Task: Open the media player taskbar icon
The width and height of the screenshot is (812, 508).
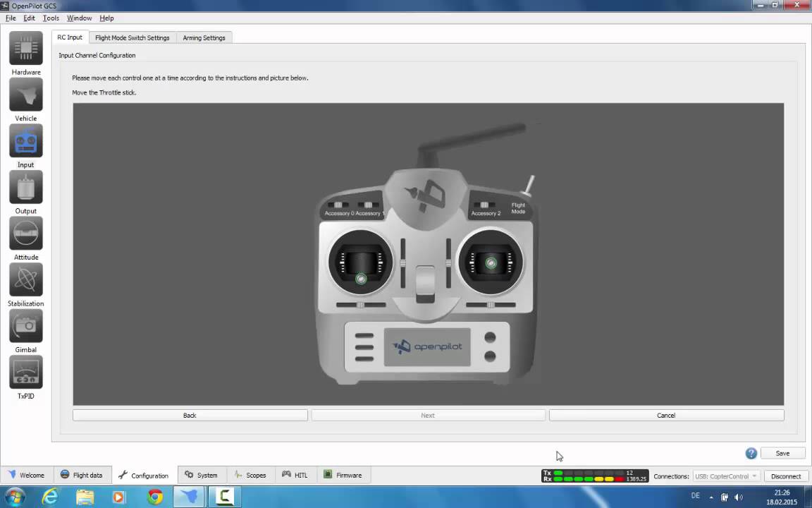Action: tap(120, 497)
